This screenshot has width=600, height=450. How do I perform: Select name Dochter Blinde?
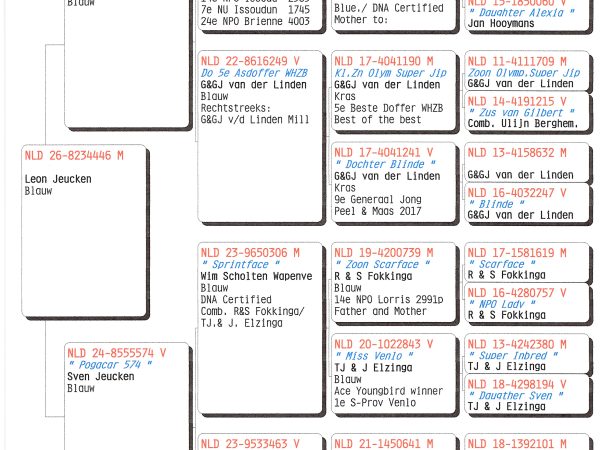pyautogui.click(x=385, y=165)
